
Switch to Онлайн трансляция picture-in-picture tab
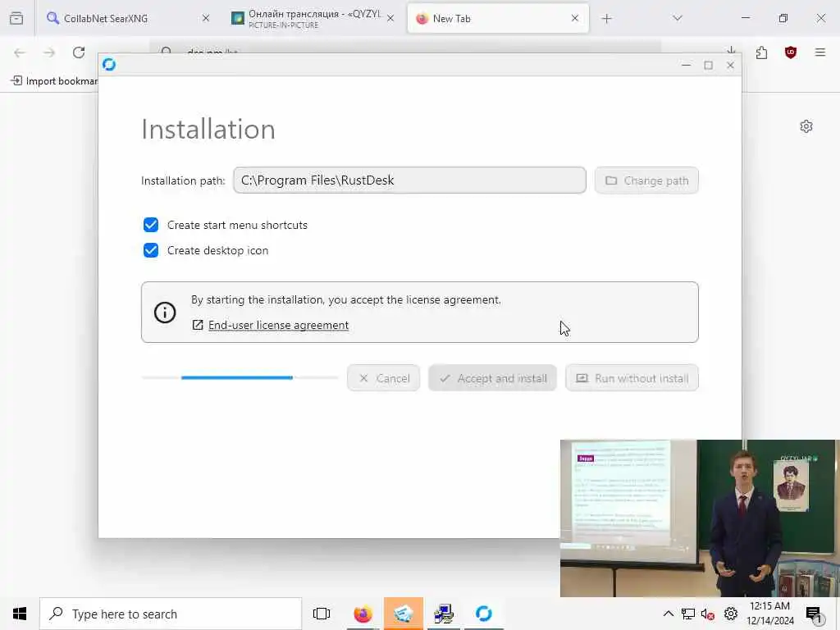(x=314, y=18)
